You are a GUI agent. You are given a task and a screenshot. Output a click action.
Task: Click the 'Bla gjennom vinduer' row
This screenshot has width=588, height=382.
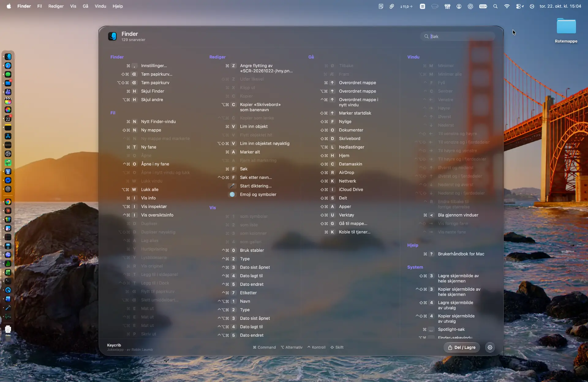pyautogui.click(x=451, y=215)
